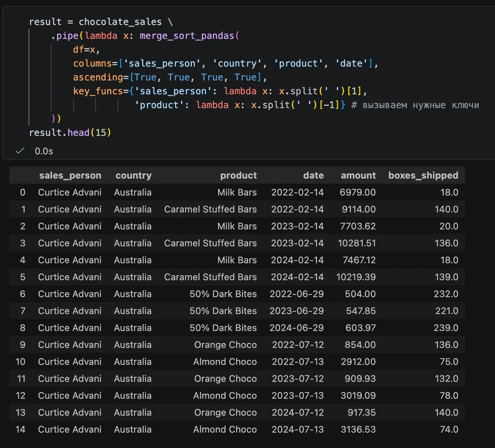The width and height of the screenshot is (495, 448).
Task: Click date cell 2024-07-13
Action: pos(298,429)
